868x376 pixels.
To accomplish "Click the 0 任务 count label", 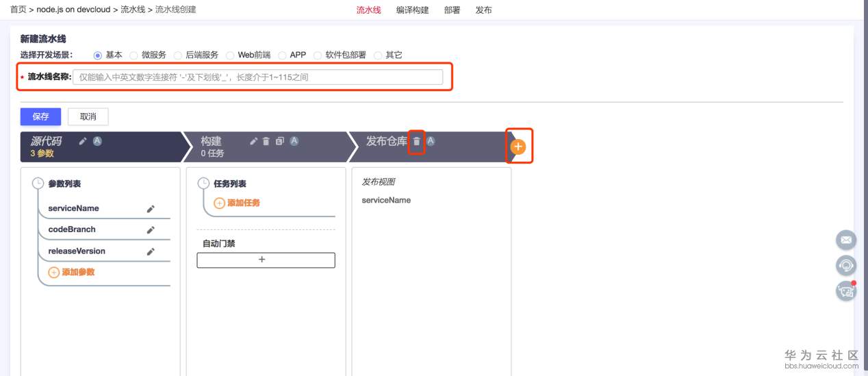I will [212, 153].
